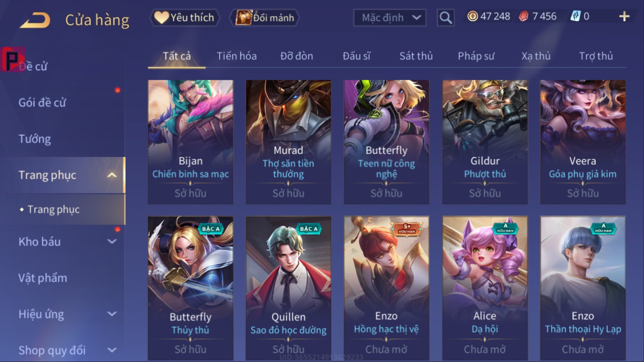Viewport: 644px width, 362px height.
Task: Click the blue voucher currency icon
Action: [575, 16]
